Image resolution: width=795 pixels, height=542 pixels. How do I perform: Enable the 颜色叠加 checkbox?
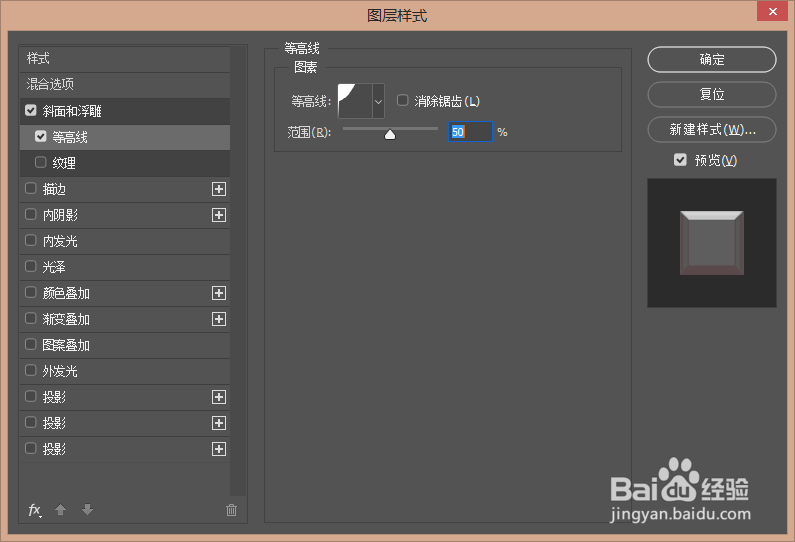[x=31, y=293]
